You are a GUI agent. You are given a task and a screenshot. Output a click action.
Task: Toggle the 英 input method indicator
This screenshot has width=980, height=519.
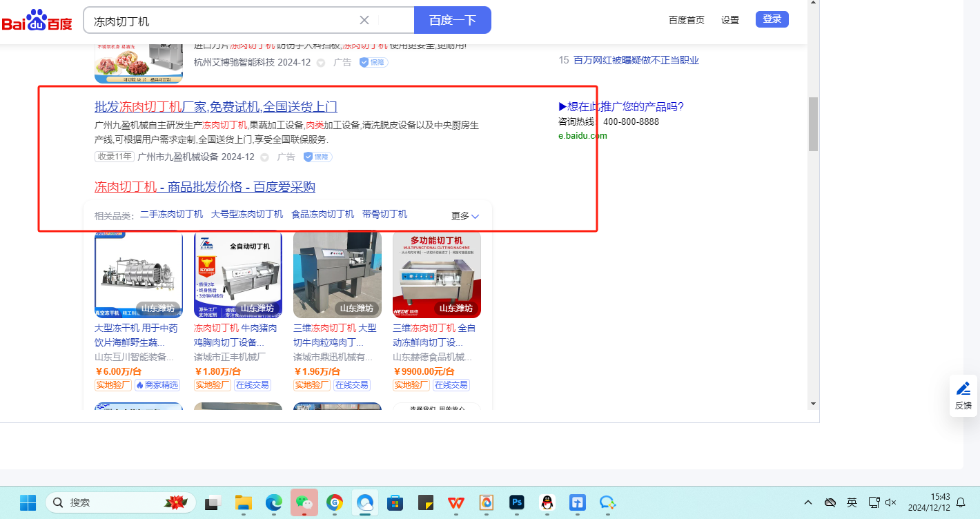pyautogui.click(x=852, y=502)
